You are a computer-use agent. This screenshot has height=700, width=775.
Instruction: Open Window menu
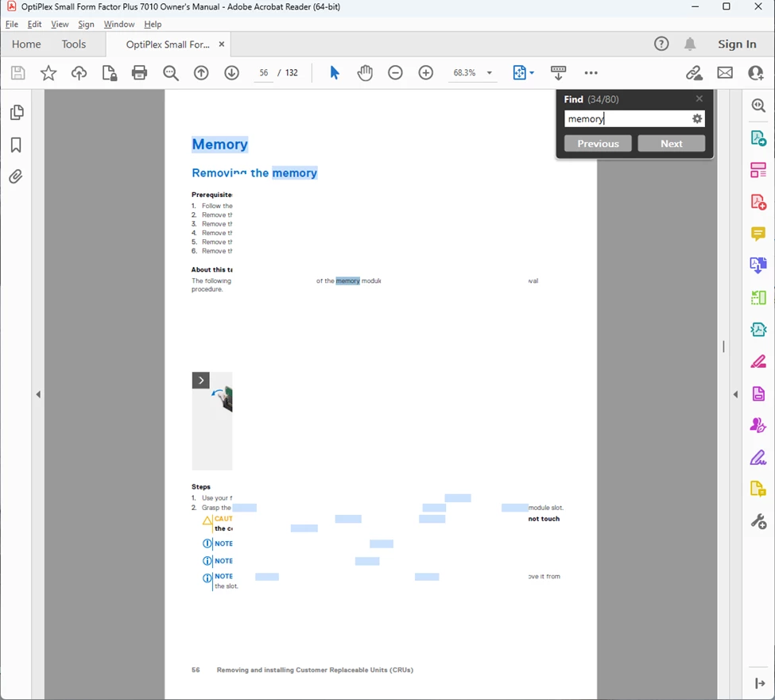119,24
